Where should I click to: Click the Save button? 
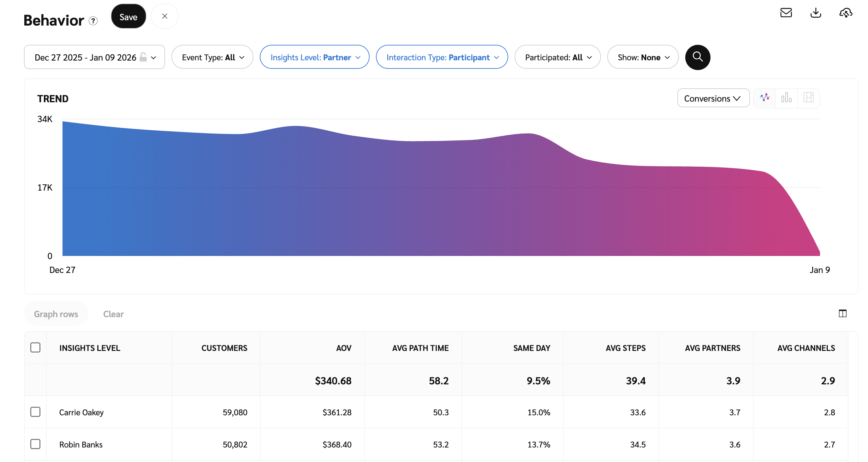pos(128,17)
